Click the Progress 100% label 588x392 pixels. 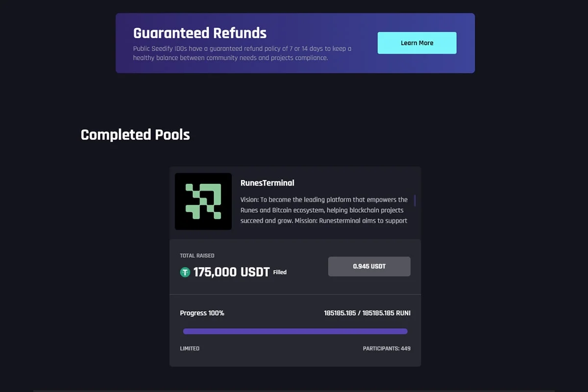[x=202, y=313]
